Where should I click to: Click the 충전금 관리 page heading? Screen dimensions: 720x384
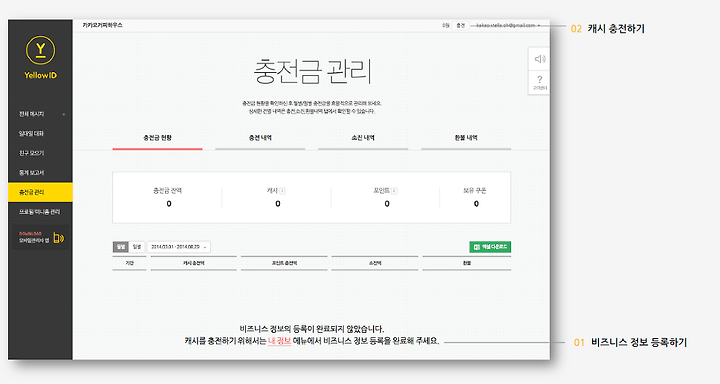[312, 71]
